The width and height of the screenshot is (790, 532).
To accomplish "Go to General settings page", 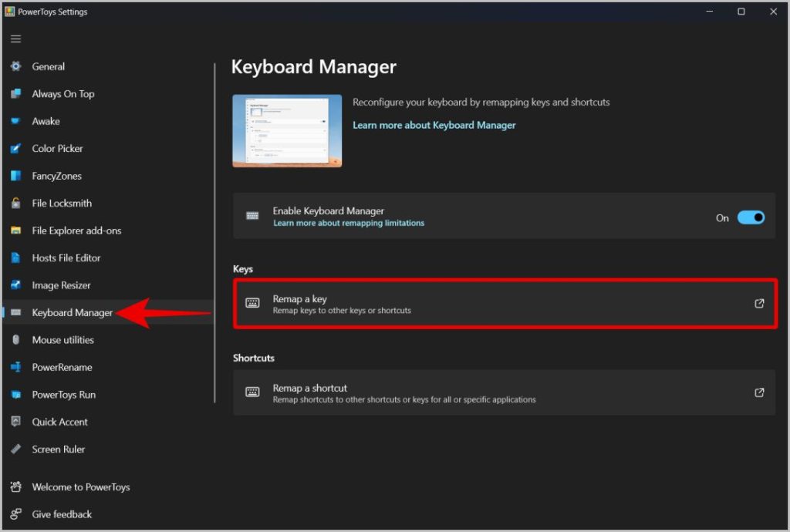I will click(108, 66).
